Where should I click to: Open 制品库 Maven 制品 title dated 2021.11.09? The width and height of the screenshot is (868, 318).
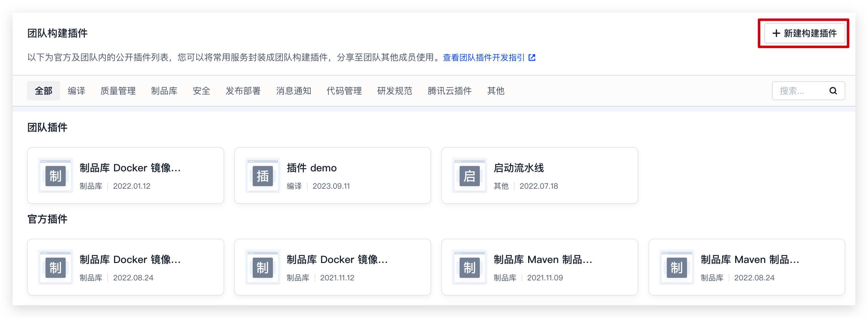(x=543, y=259)
